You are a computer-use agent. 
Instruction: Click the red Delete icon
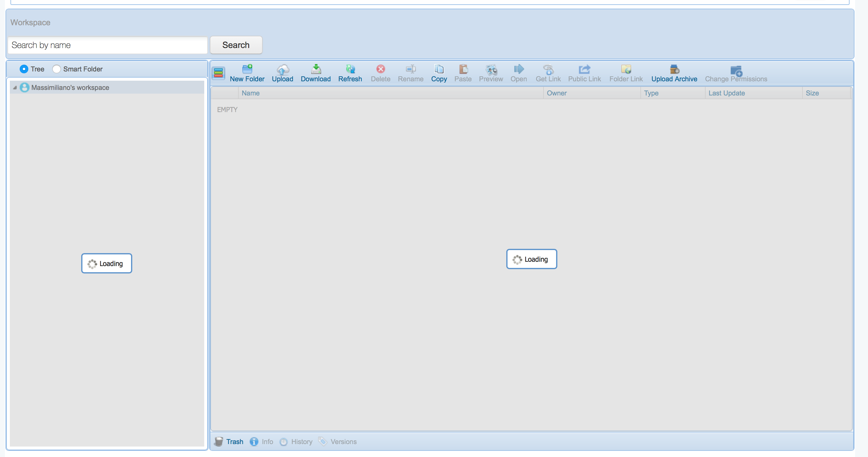380,69
